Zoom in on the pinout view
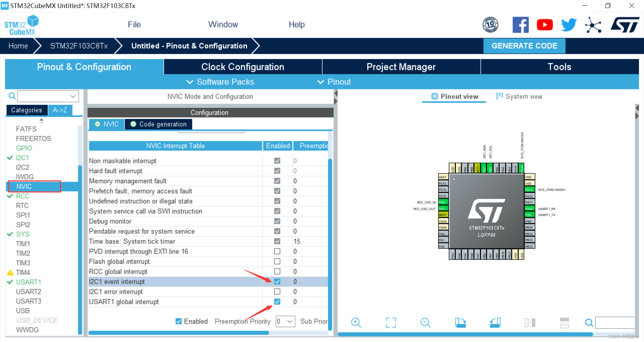The width and height of the screenshot is (644, 342). (x=356, y=323)
